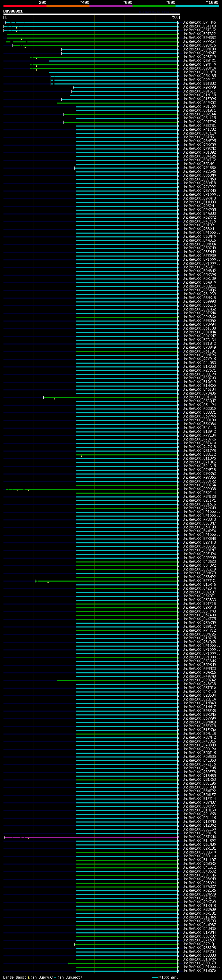Select label UniRef100_A7PJQ1
222x980 pixels.
click(x=199, y=943)
